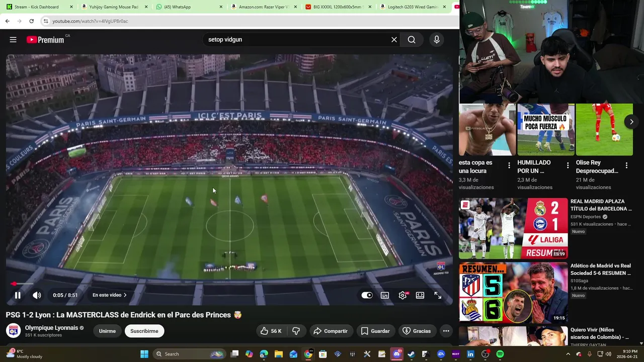Open 'Quiero Vivir (Niños sicarios de Colombia)' title
The image size is (644, 362).
click(600, 333)
